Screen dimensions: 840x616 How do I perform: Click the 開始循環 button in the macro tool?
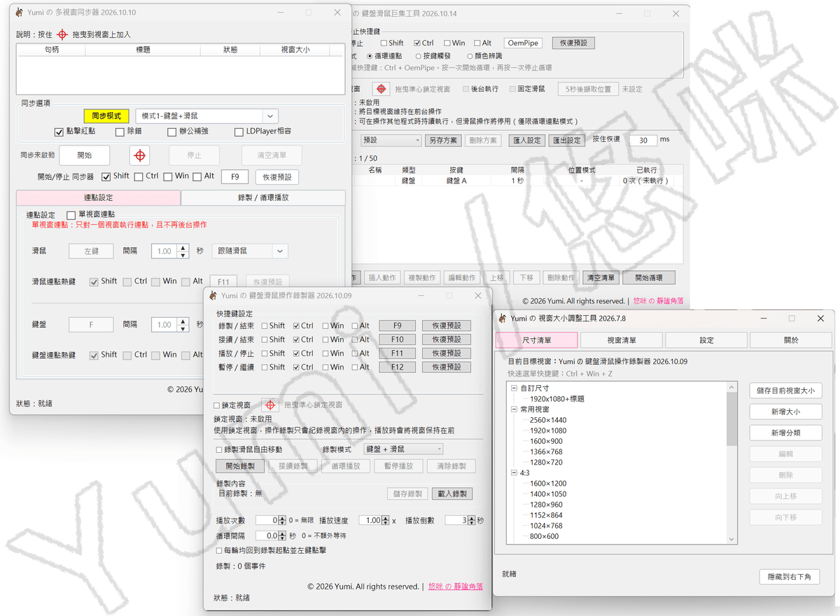point(648,278)
